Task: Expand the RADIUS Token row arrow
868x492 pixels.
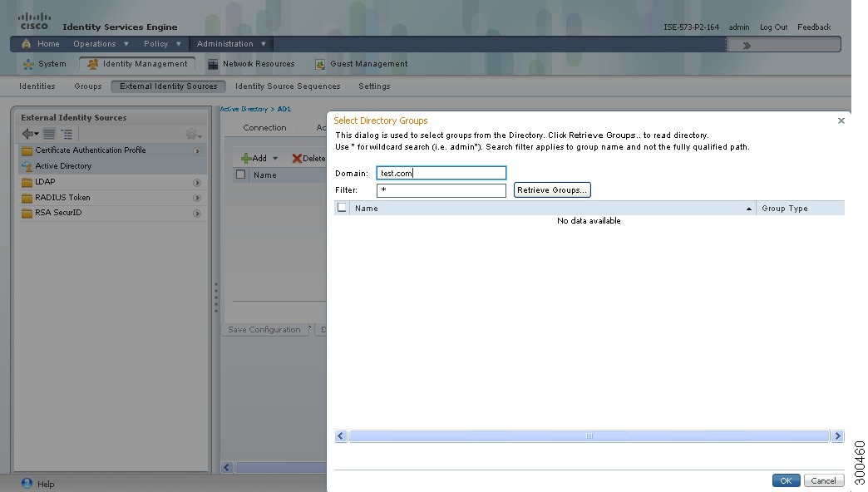Action: tap(197, 198)
